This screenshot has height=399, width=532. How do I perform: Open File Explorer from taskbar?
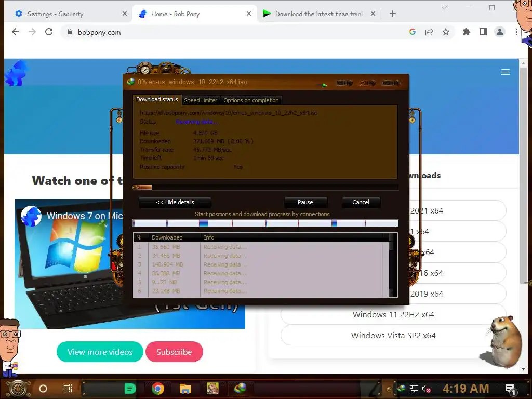point(185,389)
